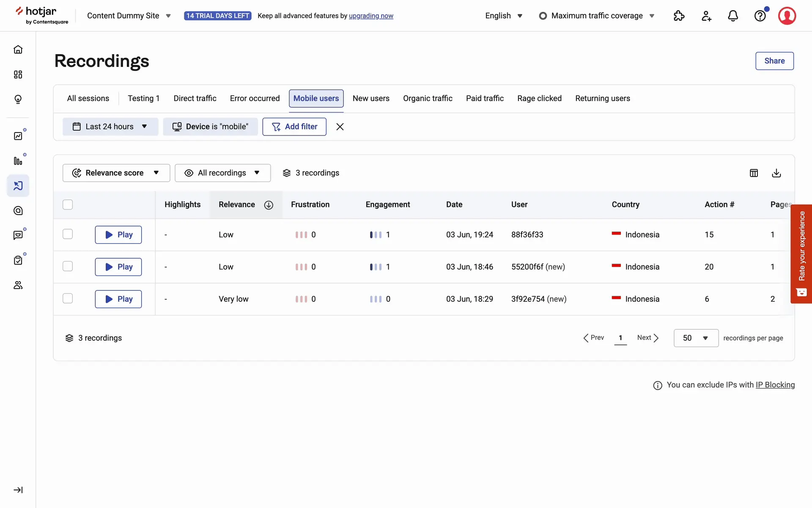
Task: Select the All sessions tab
Action: 88,98
